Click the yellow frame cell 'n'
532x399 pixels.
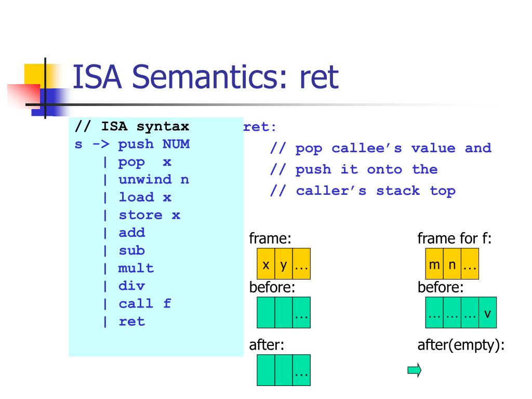[x=453, y=263]
